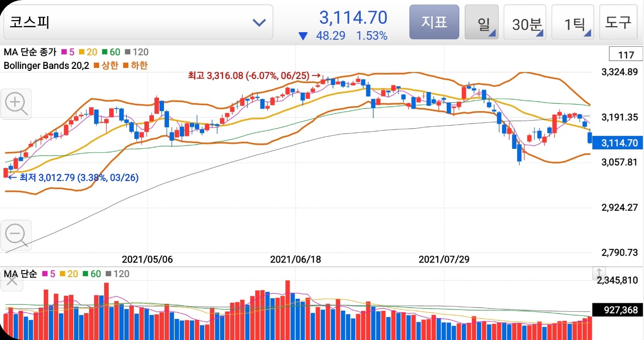Click the 최고 3,316.08 high annotation
The image size is (644, 340).
(254, 75)
